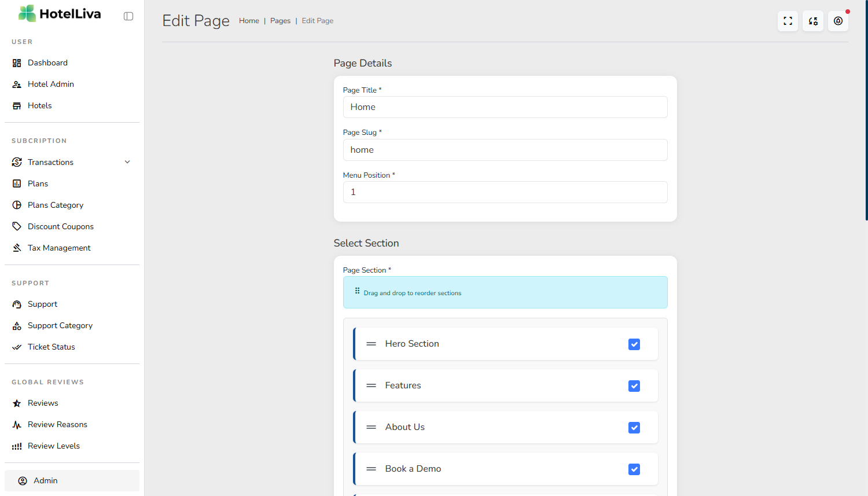Click the About Us drag handle icon
Screen dimensions: 868x496
[372, 427]
